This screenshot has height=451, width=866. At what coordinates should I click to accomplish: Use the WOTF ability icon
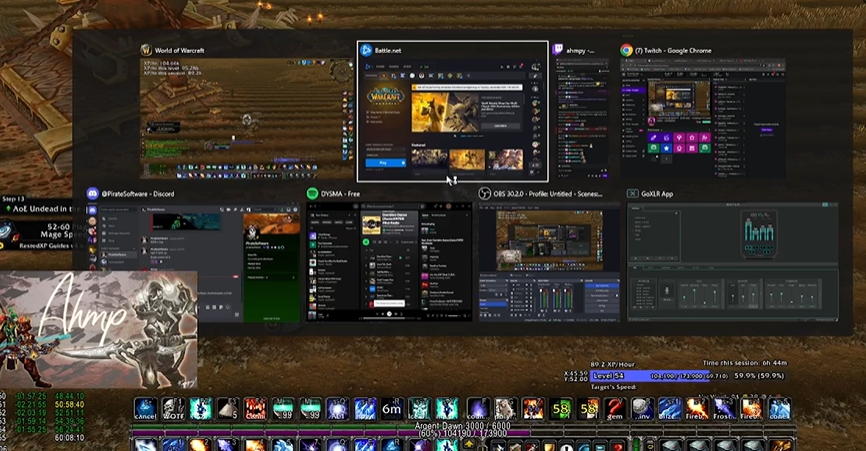pyautogui.click(x=173, y=408)
